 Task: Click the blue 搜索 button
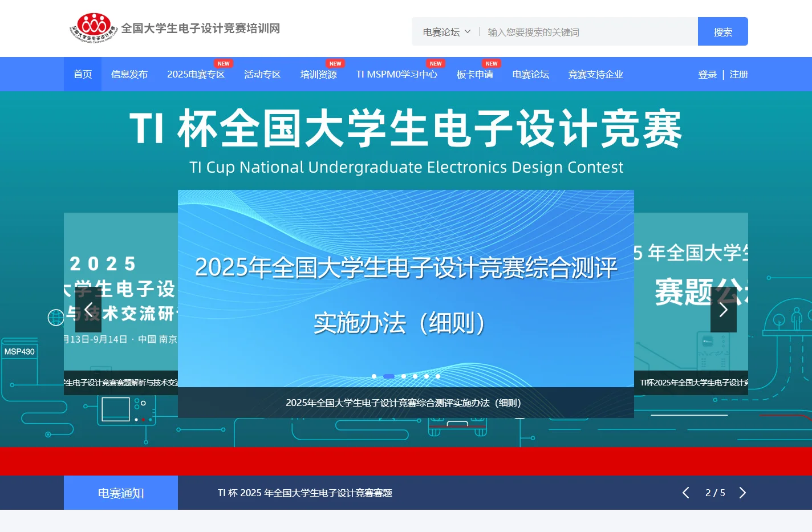(723, 31)
